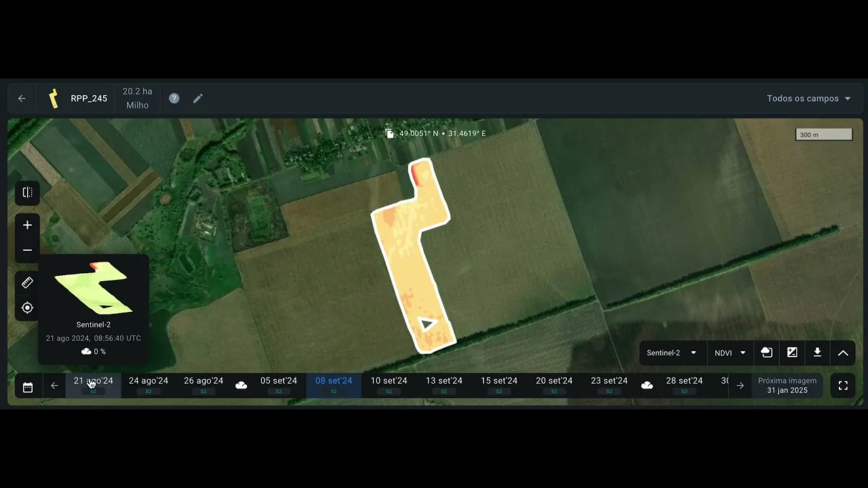Open the calendar date picker
The height and width of the screenshot is (488, 868).
click(28, 386)
